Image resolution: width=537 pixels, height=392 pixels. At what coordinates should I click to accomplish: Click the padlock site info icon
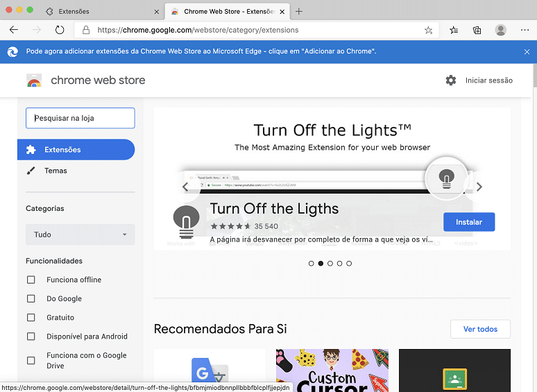[86, 30]
